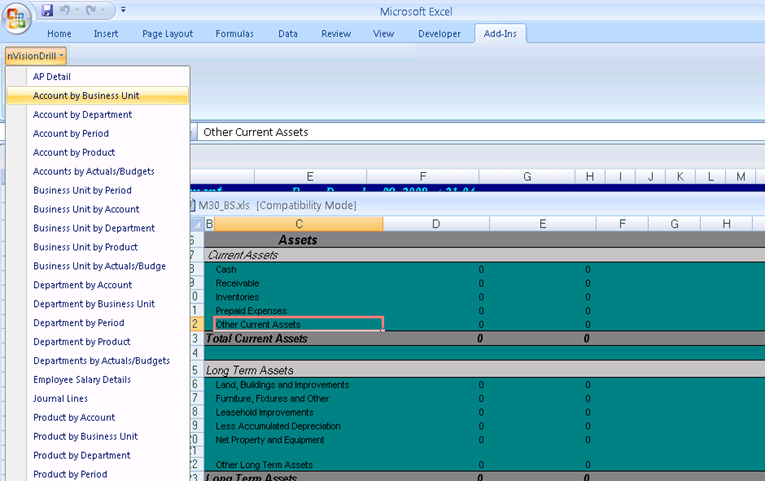Select Account by Department menu item

point(98,115)
